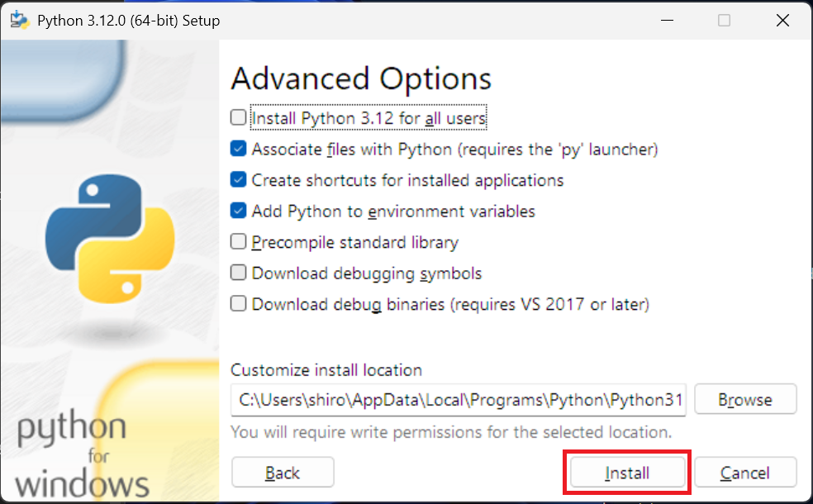Check Download debugging symbols box

coord(239,273)
